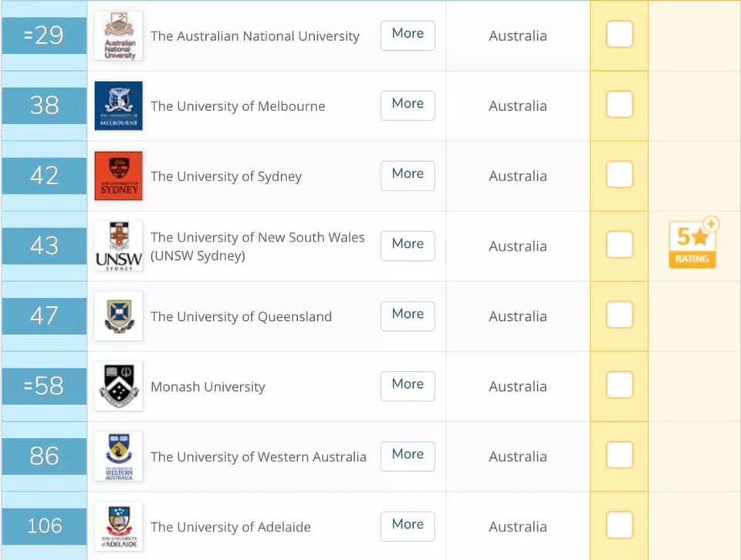Click the Australian National University logo
This screenshot has width=741, height=560.
coord(119,36)
